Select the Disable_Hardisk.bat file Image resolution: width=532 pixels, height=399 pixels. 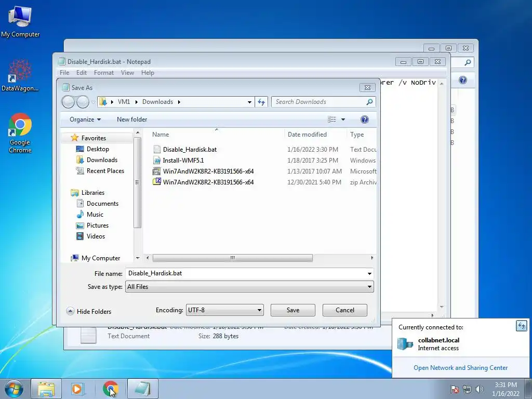(x=190, y=149)
